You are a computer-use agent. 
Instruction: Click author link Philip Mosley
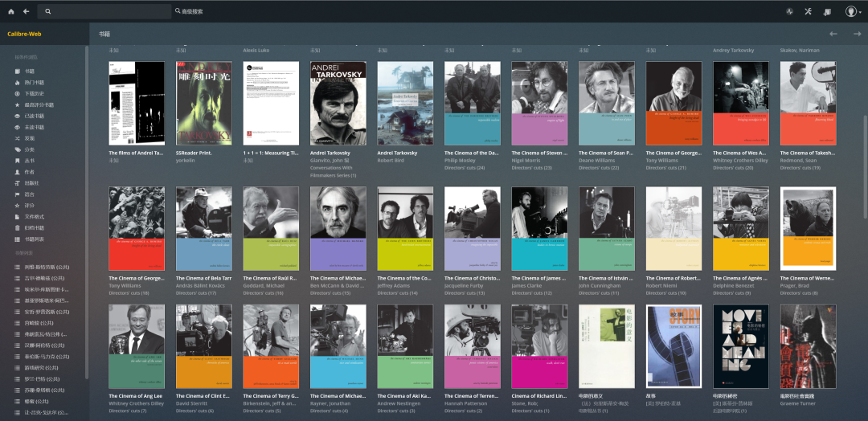460,161
